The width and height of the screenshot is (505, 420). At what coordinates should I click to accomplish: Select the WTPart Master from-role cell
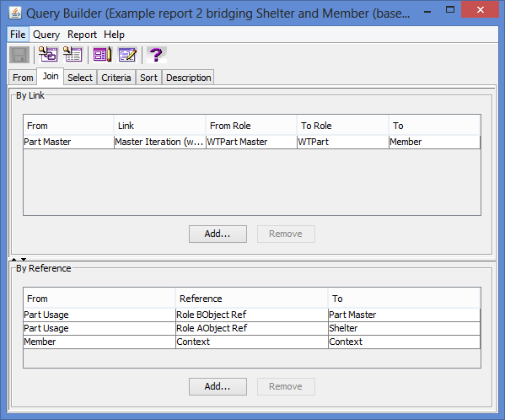[x=251, y=142]
